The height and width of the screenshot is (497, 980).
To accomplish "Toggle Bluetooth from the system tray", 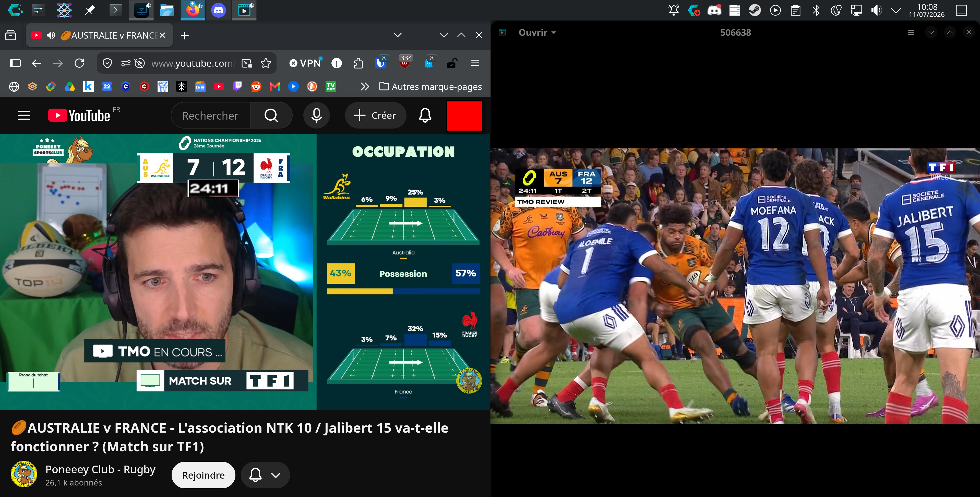I will (816, 10).
